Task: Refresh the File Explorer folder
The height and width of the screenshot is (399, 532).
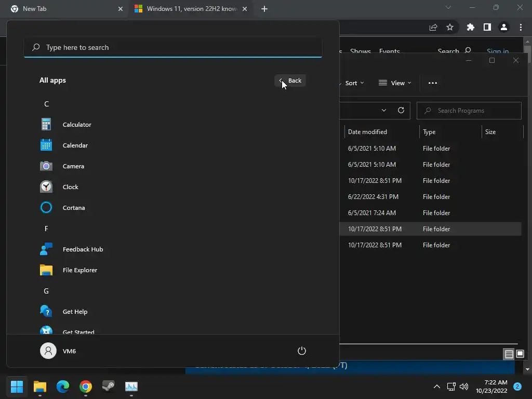Action: coord(401,110)
